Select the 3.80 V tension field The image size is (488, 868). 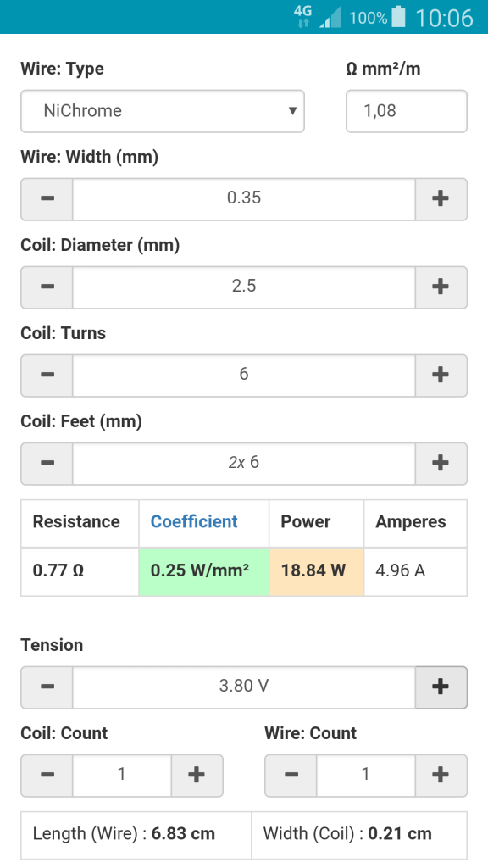(244, 687)
